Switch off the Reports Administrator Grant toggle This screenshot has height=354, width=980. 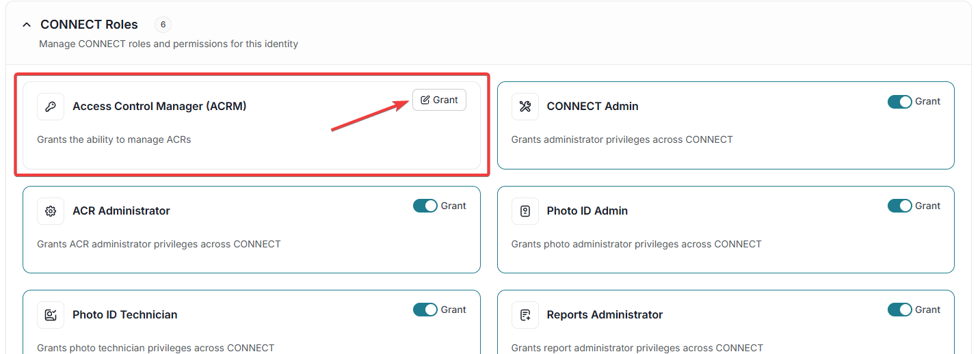point(899,310)
